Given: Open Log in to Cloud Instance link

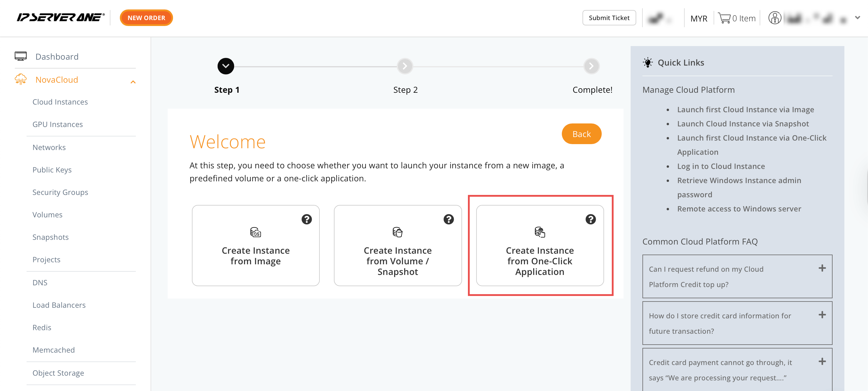Looking at the screenshot, I should 721,166.
